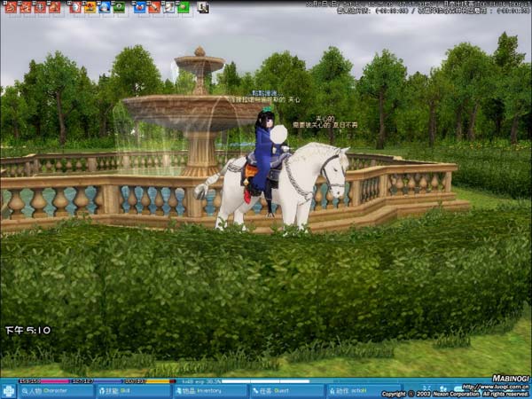
Task: Click the in-game clock showing 5:10
Action: tap(28, 330)
